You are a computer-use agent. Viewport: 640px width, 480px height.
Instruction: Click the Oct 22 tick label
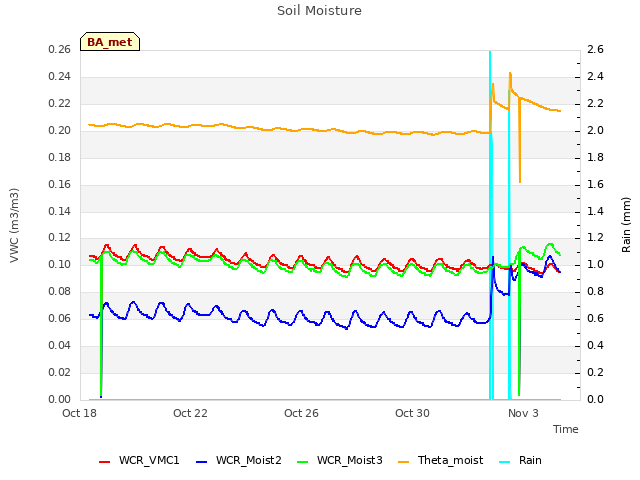click(x=190, y=413)
